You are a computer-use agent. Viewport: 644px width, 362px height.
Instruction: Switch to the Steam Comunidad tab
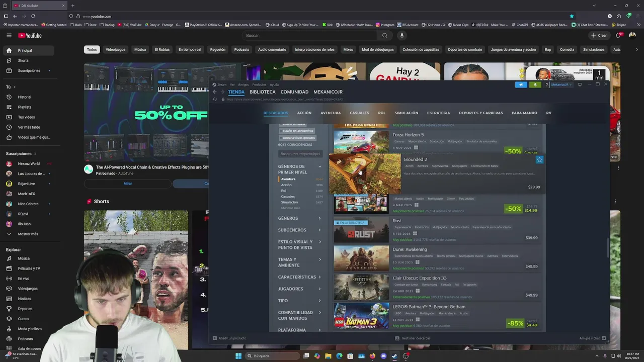click(294, 92)
